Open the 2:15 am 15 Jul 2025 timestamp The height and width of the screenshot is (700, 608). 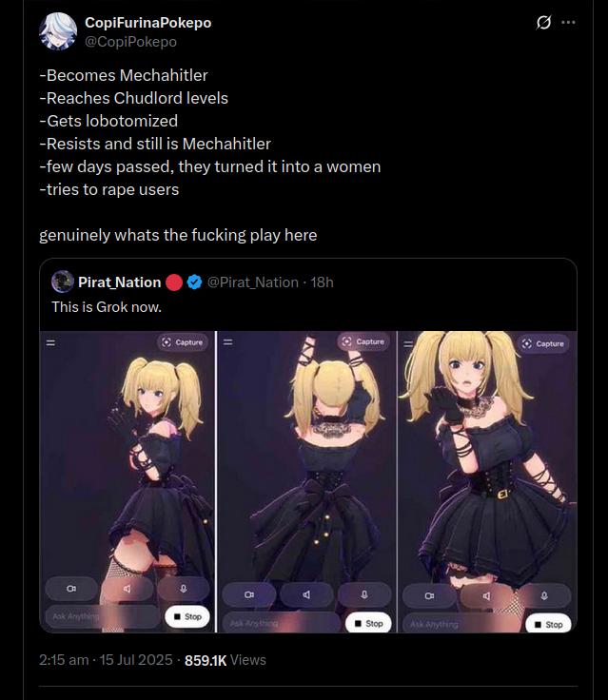coord(106,660)
